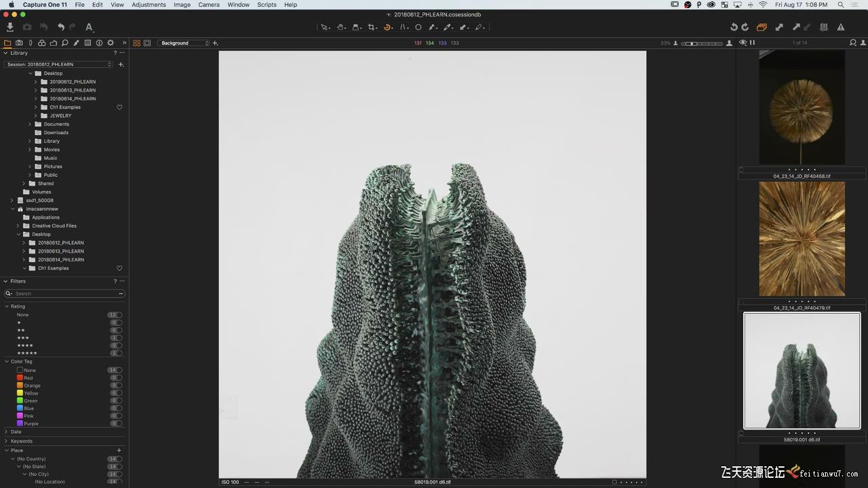This screenshot has width=868, height=488.
Task: Select the Draw Mask brush tool
Action: [433, 27]
